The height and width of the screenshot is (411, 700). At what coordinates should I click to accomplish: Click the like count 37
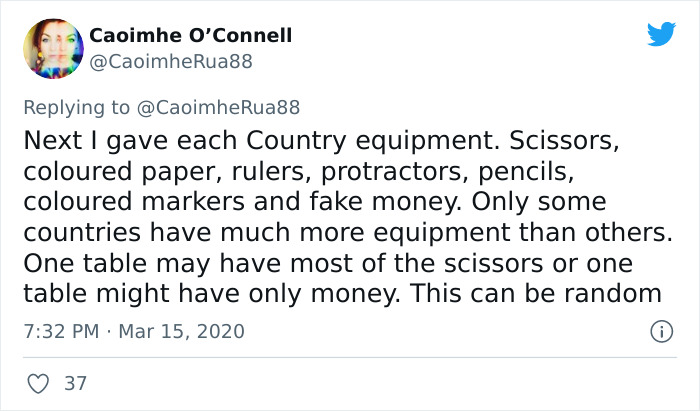point(75,384)
